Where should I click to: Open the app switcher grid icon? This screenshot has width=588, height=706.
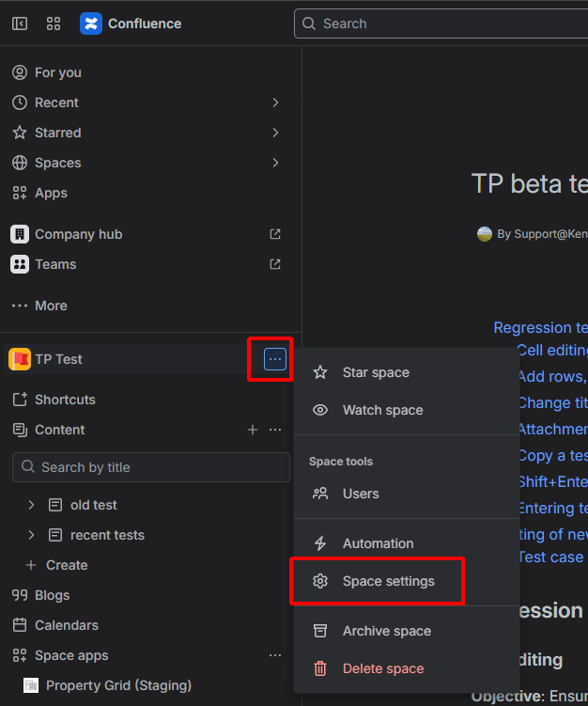pos(54,24)
